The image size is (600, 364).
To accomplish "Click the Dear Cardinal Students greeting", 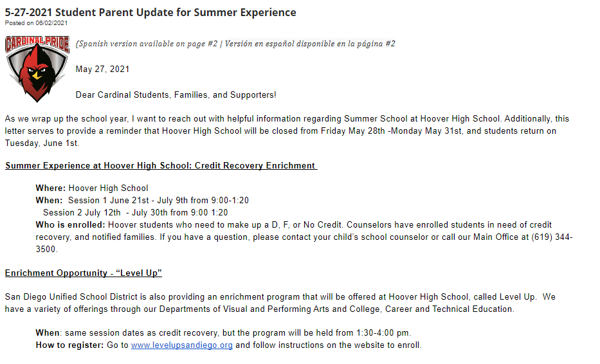I will coord(176,95).
